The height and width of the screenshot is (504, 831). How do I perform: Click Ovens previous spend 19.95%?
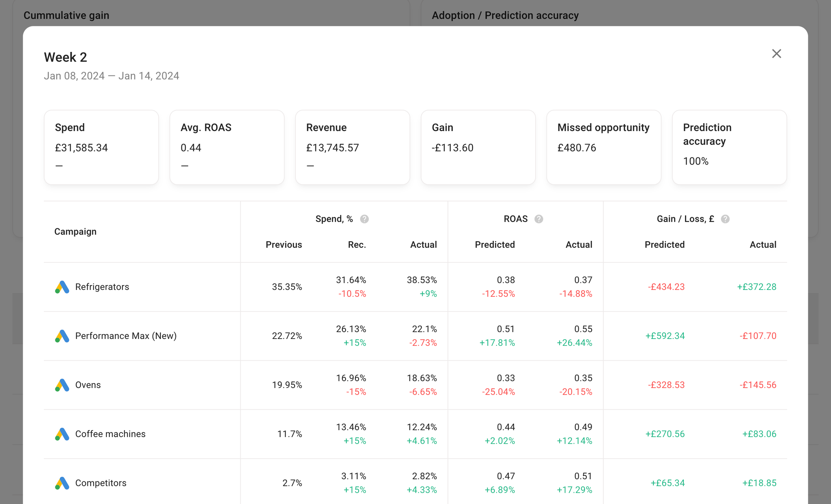click(x=287, y=385)
